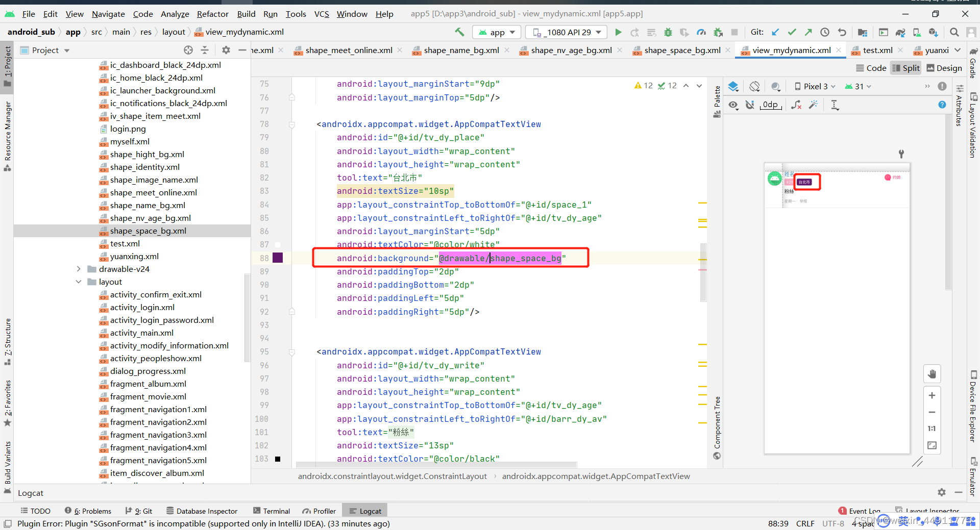The image size is (980, 530).
Task: Switch editor to Split view
Action: point(905,68)
